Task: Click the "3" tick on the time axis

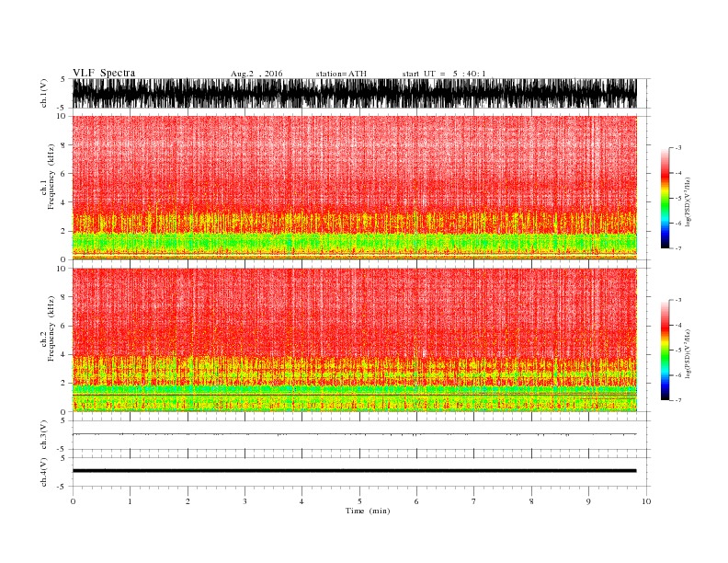Action: point(245,501)
